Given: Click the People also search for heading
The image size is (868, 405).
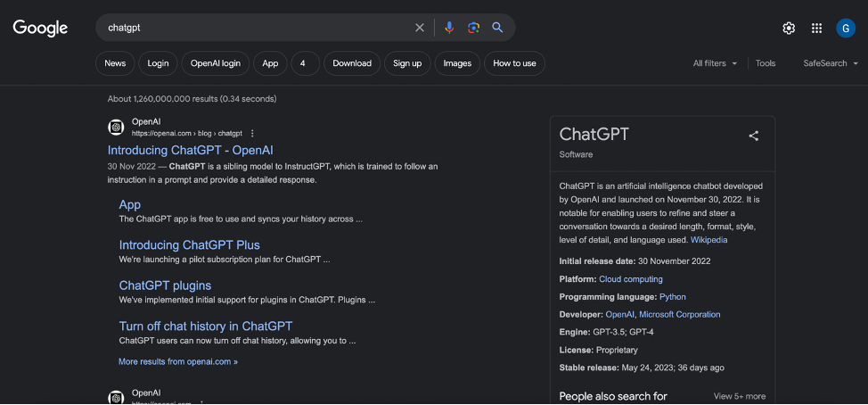Looking at the screenshot, I should pyautogui.click(x=613, y=396).
